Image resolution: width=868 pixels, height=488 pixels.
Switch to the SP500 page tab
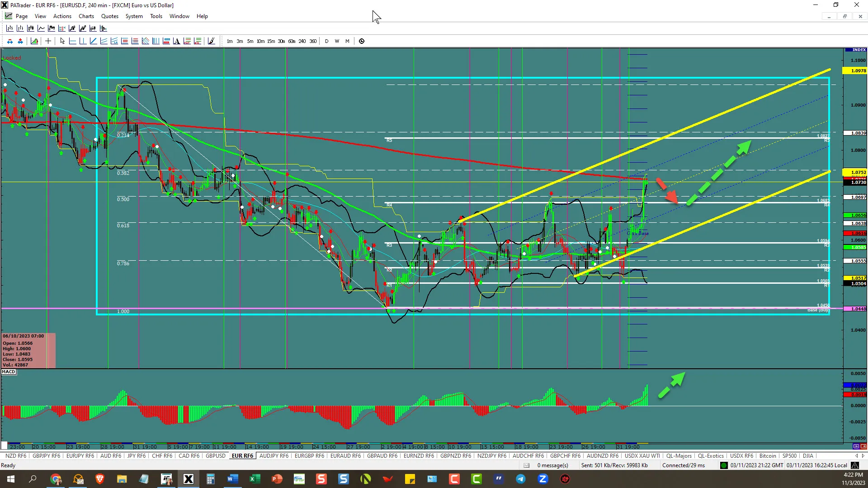pos(789,456)
